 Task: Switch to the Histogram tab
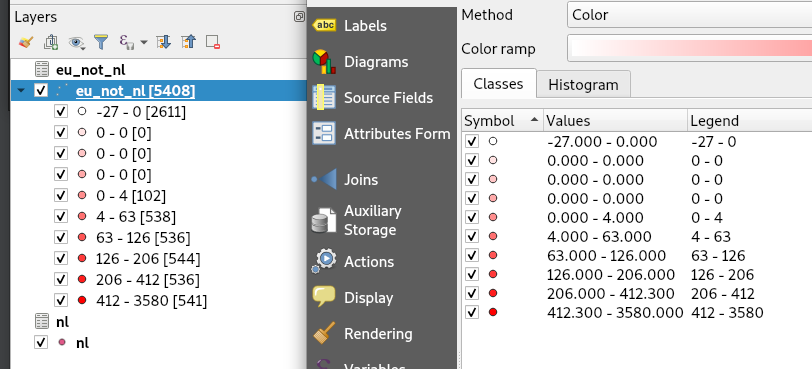[583, 84]
